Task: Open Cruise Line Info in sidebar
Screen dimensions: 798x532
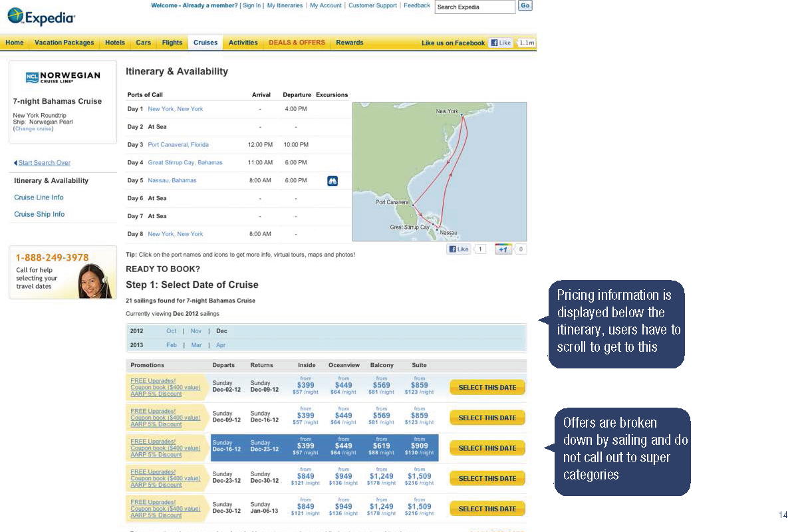Action: click(39, 198)
